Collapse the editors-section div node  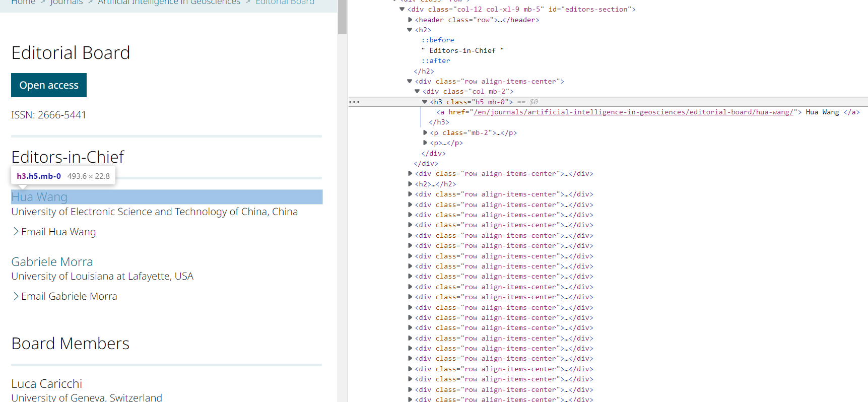click(x=402, y=9)
